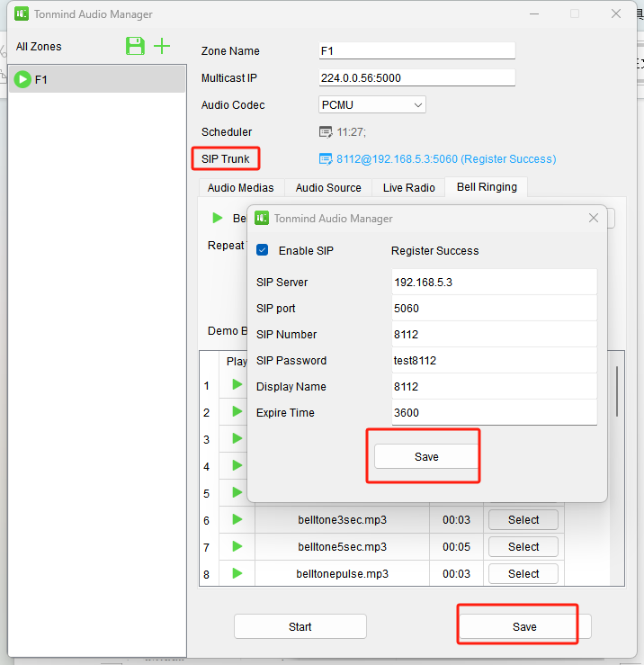Viewport: 644px width, 665px height.
Task: Edit the SIP Server field
Action: (x=495, y=282)
